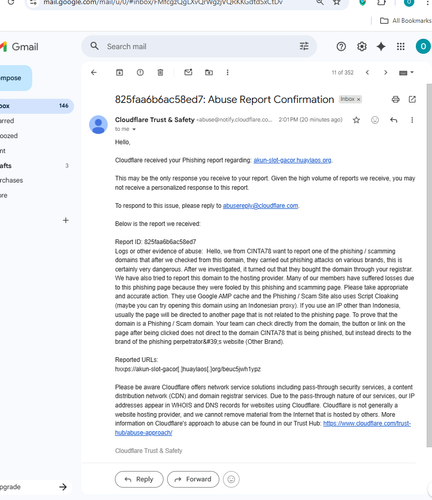Open Move to folder icon
432x500 pixels.
[x=209, y=72]
